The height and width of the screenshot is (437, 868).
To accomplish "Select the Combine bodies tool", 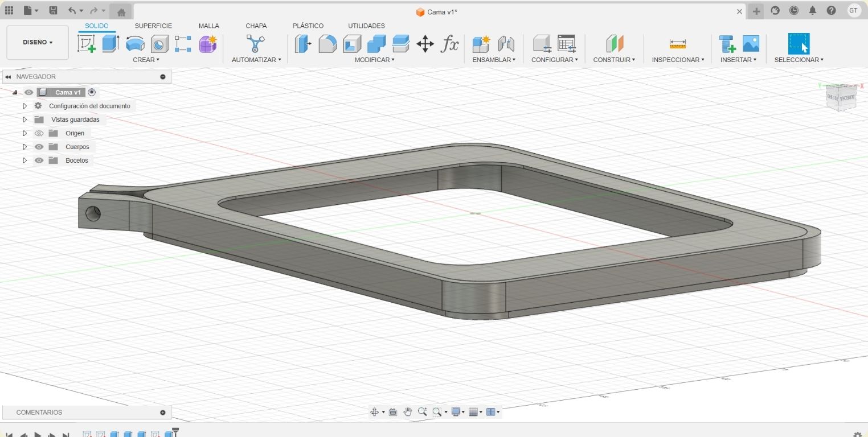I will pyautogui.click(x=376, y=44).
